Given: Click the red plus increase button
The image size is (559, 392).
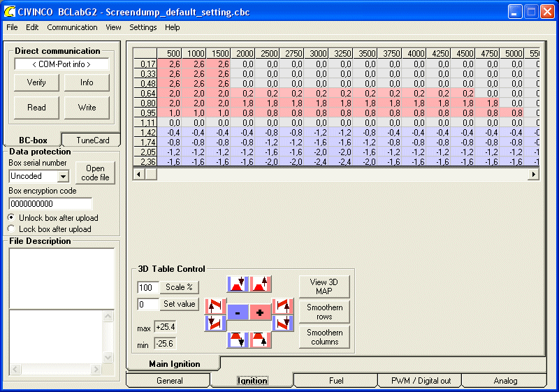Looking at the screenshot, I should coord(260,313).
